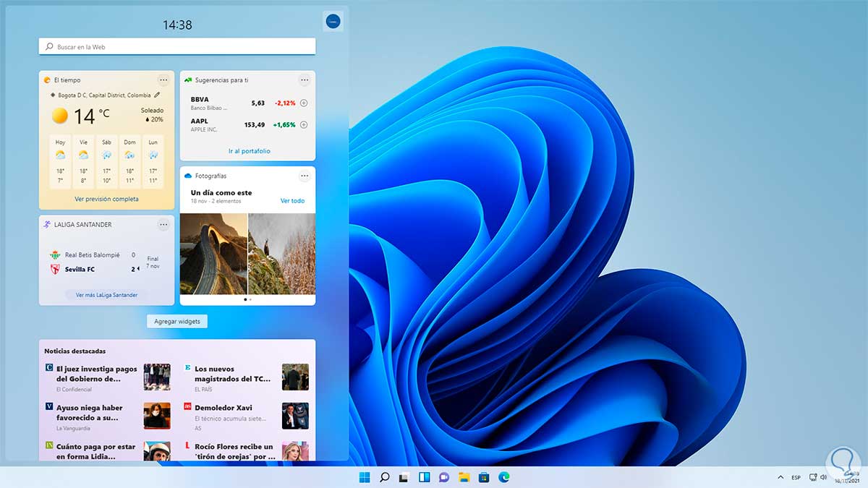Click ESP language indicator
The image size is (868, 488).
click(x=796, y=477)
